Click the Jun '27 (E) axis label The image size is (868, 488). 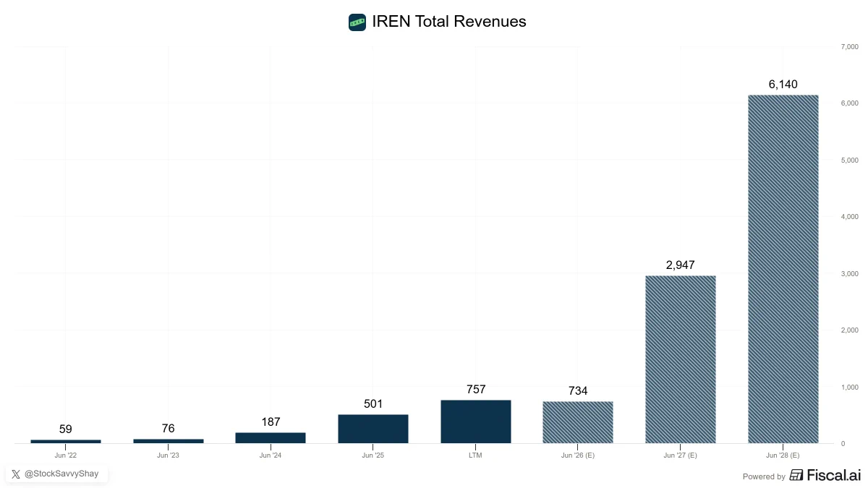point(681,455)
